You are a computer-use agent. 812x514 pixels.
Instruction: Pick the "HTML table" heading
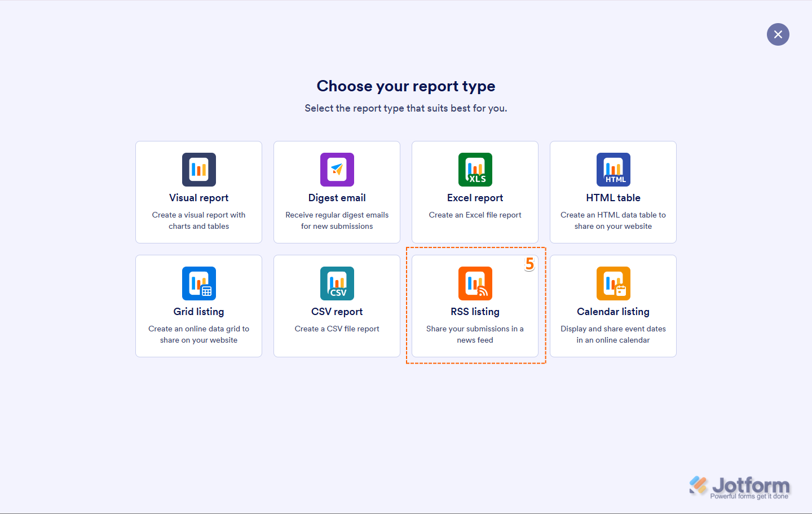[613, 198]
